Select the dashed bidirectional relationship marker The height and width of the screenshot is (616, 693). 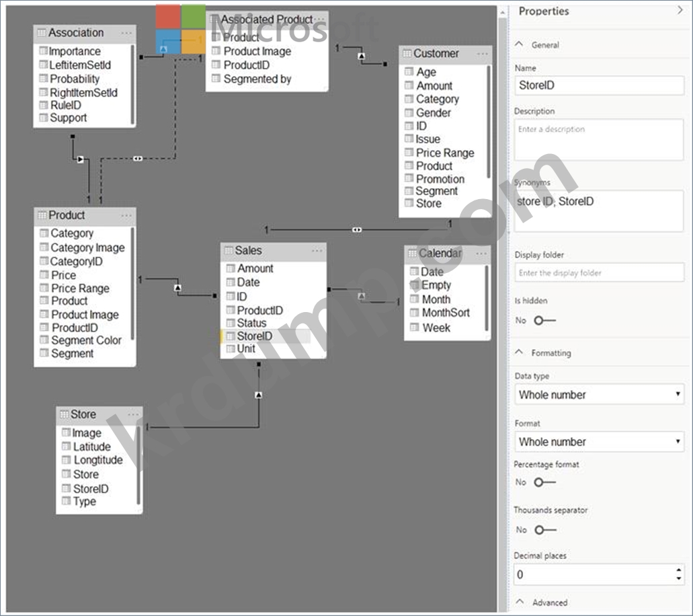138,158
